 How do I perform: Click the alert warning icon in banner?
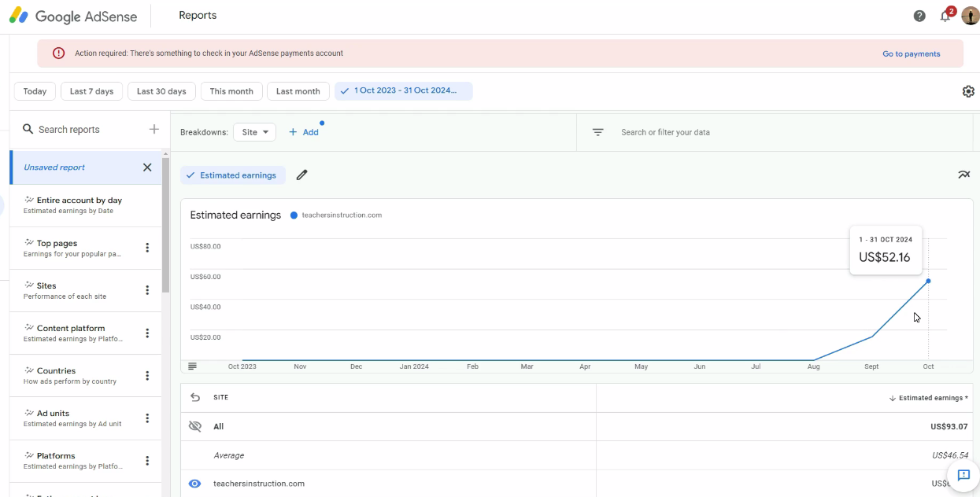click(x=59, y=53)
